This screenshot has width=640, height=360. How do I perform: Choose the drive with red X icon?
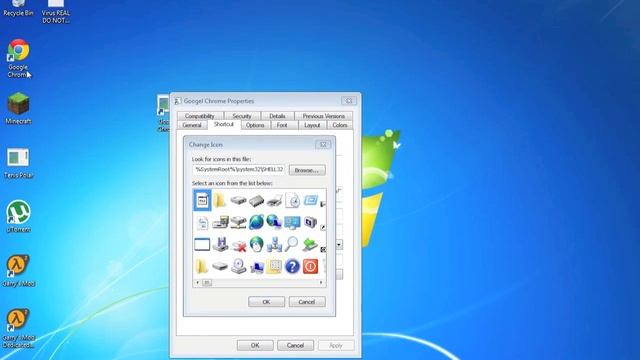[239, 245]
